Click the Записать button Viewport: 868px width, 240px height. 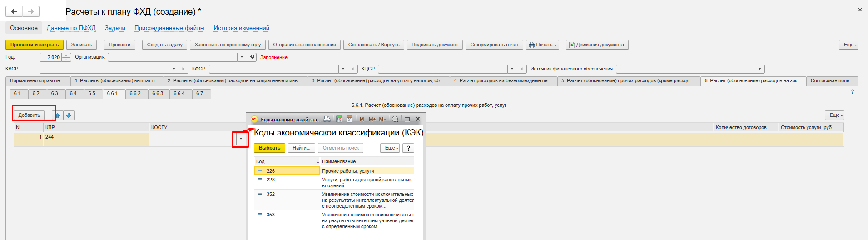click(82, 45)
